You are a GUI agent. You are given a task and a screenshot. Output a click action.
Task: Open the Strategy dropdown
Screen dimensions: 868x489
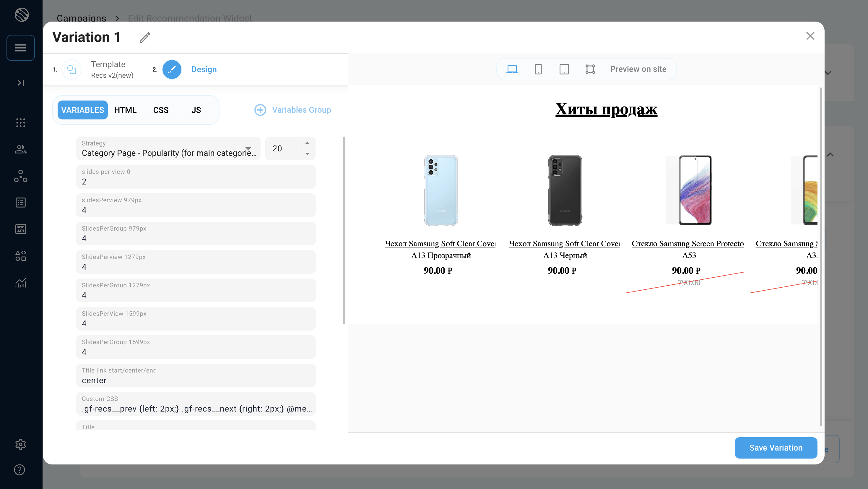click(x=168, y=148)
